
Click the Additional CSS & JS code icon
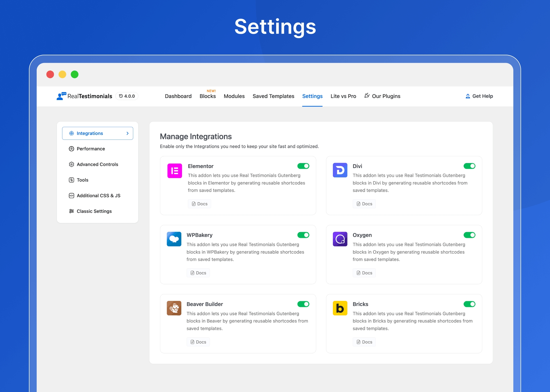point(72,195)
